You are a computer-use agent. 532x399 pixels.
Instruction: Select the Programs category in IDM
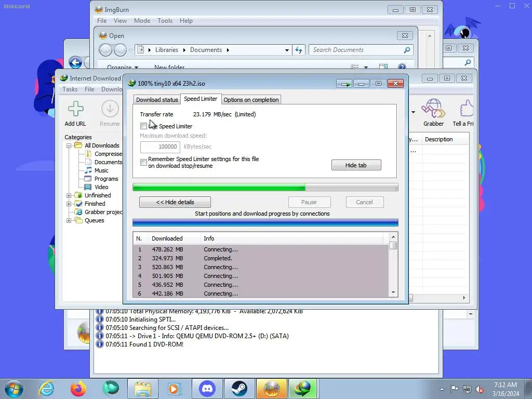106,179
